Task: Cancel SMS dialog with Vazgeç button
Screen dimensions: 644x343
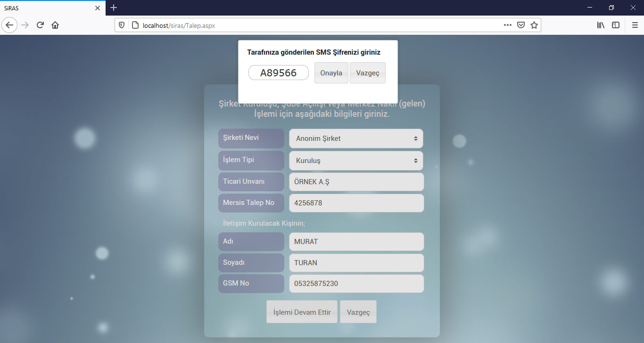Action: tap(367, 73)
